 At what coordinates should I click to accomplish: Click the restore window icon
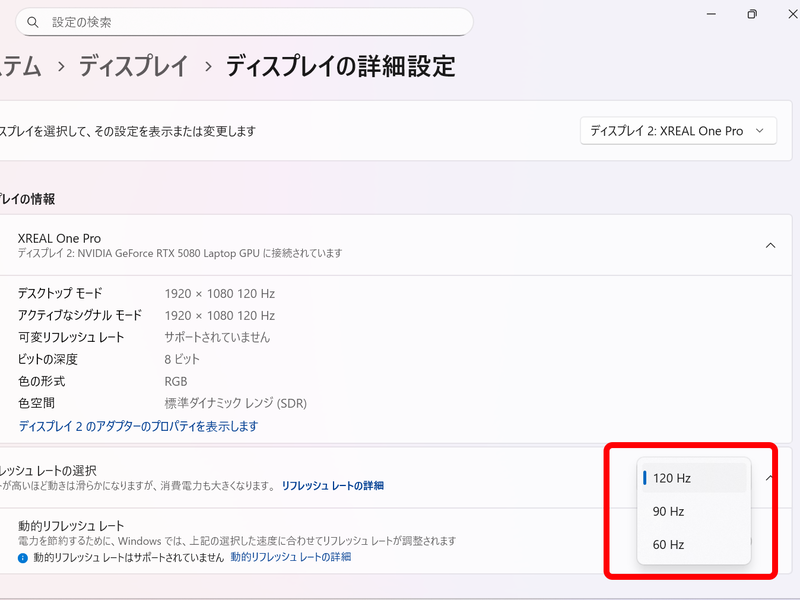[x=752, y=14]
